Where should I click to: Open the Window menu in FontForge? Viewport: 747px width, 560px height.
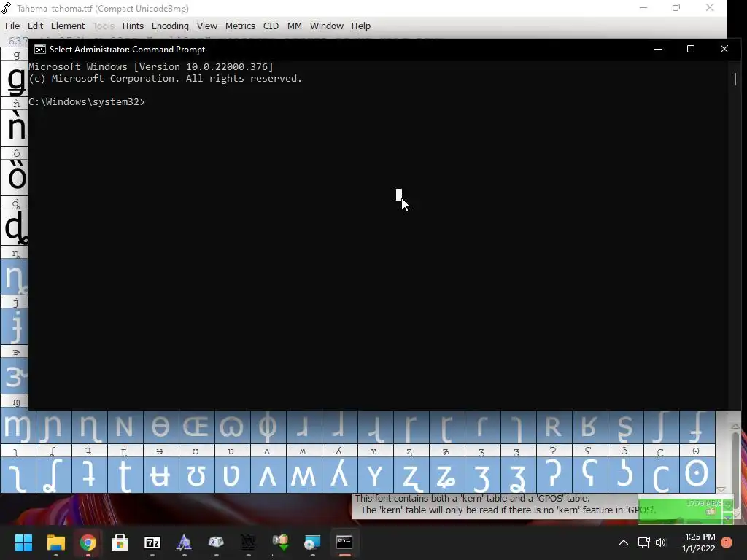click(326, 26)
